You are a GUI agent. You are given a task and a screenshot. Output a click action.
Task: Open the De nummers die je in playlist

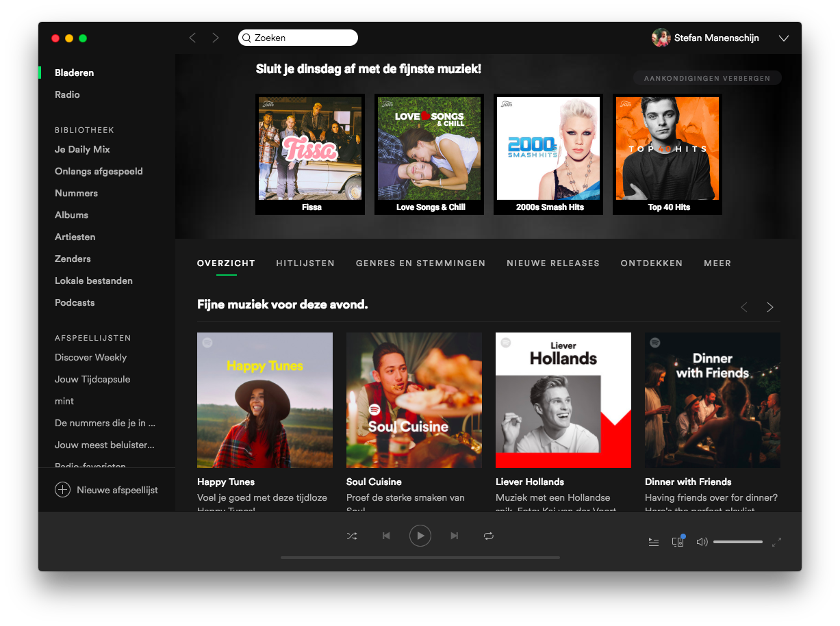click(x=105, y=423)
